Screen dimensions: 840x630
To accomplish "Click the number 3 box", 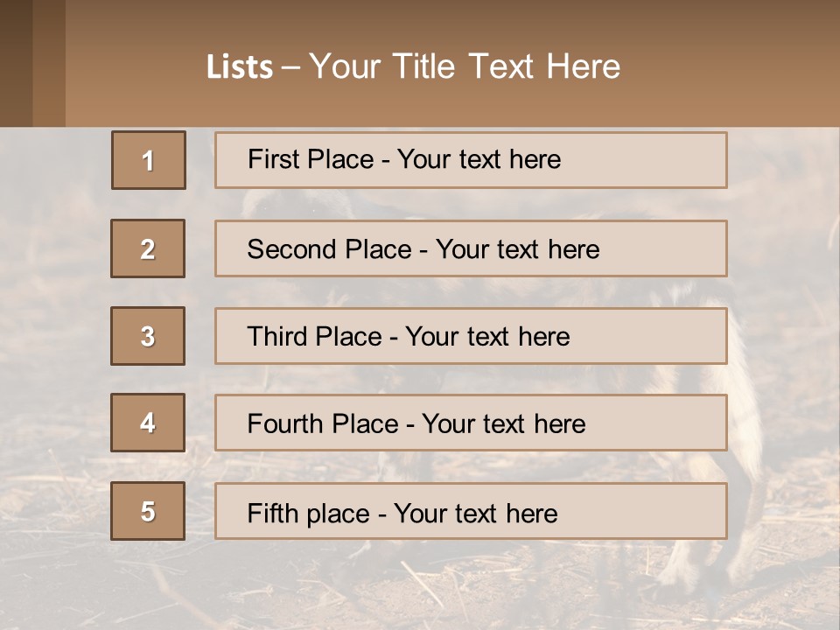I will [x=148, y=336].
